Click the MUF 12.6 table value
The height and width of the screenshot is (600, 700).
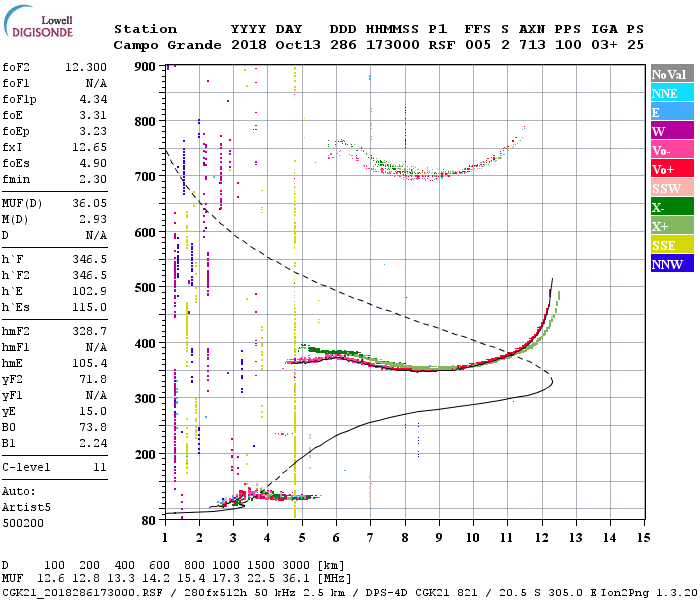51,579
